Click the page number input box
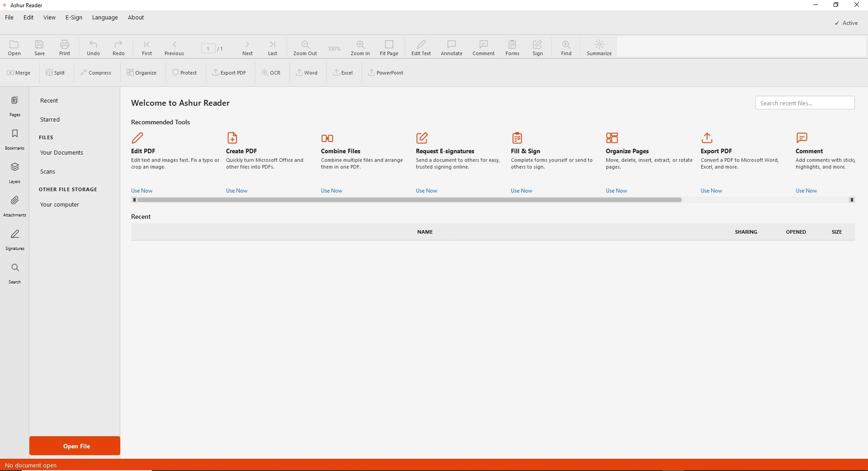The image size is (868, 471). (208, 49)
